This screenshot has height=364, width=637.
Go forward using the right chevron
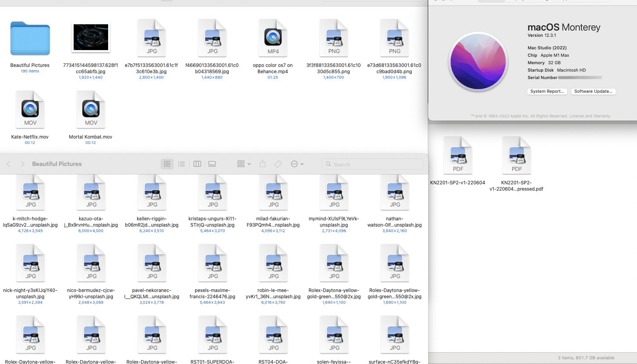pos(22,164)
